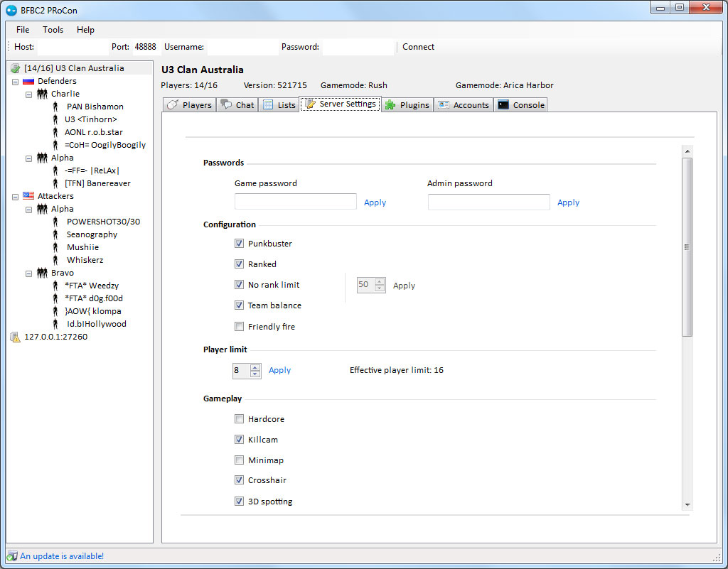Click the Bravo squad icon
The image size is (728, 569).
click(42, 273)
